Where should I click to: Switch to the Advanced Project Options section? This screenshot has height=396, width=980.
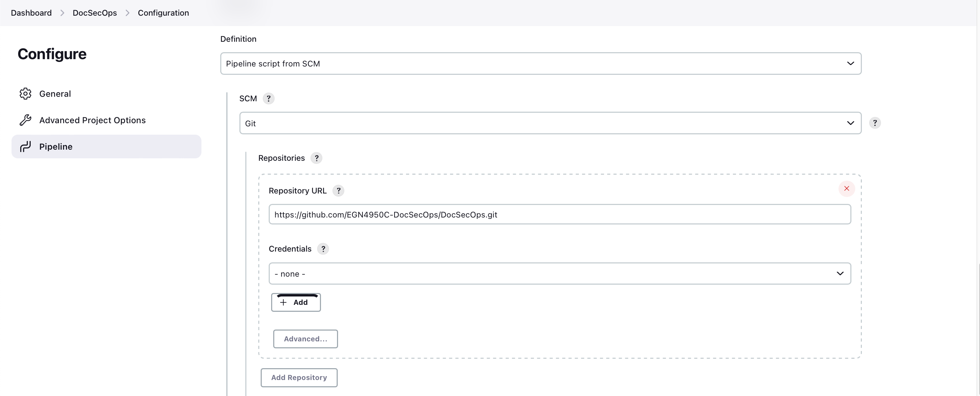[x=92, y=120]
